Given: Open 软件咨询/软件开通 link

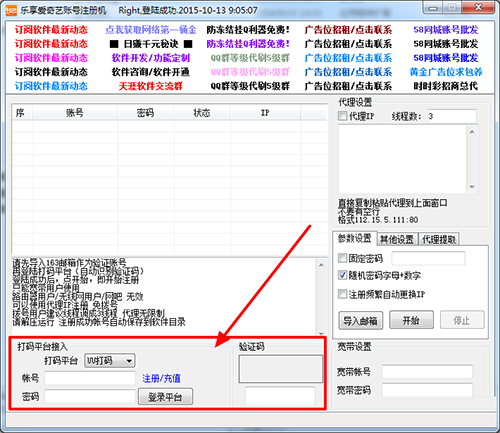Looking at the screenshot, I should click(151, 72).
